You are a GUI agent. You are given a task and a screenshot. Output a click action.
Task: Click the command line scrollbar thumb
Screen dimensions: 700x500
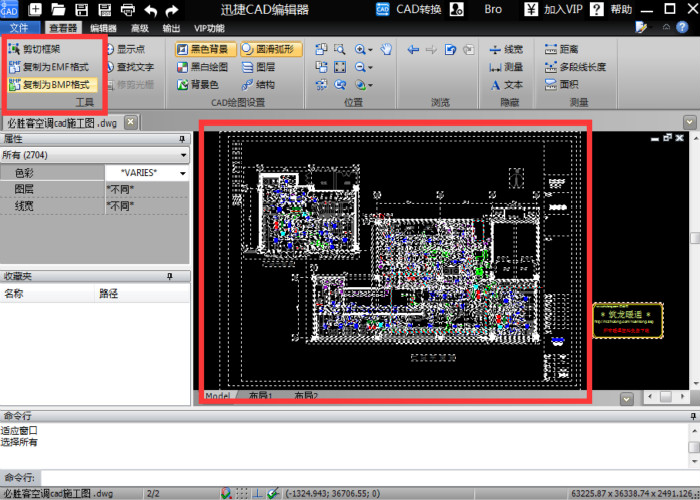pos(694,447)
